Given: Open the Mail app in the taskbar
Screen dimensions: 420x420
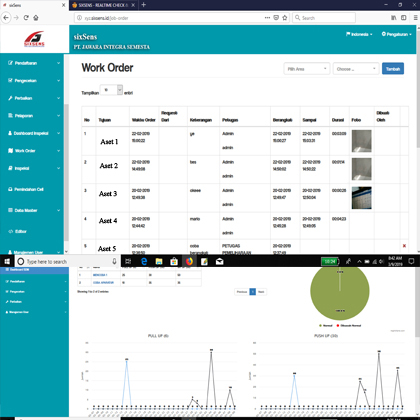Looking at the screenshot, I should [219, 262].
